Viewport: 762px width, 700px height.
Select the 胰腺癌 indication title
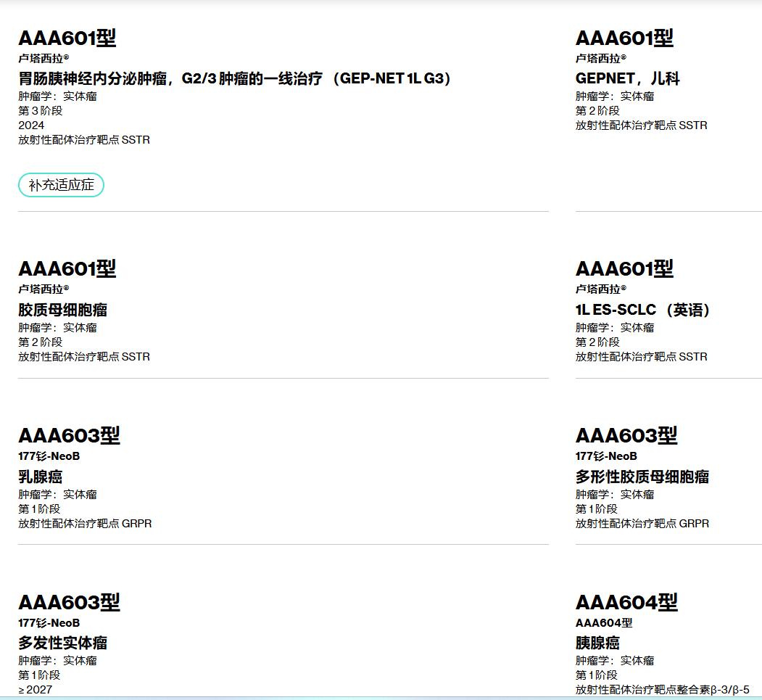click(x=597, y=643)
